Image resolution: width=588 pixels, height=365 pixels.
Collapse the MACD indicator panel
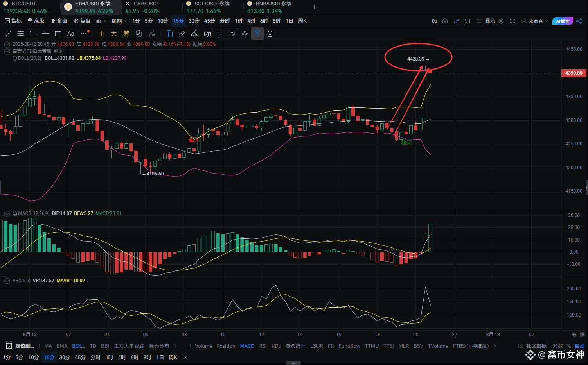pyautogui.click(x=7, y=213)
